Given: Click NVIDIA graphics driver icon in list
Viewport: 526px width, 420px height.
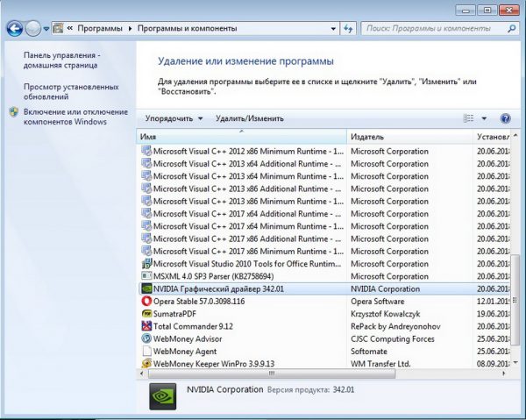Looking at the screenshot, I should pyautogui.click(x=146, y=288).
